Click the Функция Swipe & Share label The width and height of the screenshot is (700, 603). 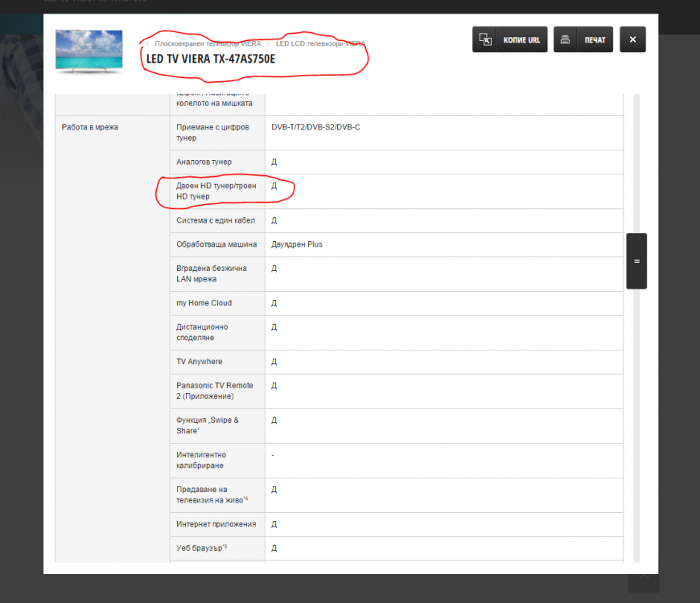pyautogui.click(x=207, y=426)
